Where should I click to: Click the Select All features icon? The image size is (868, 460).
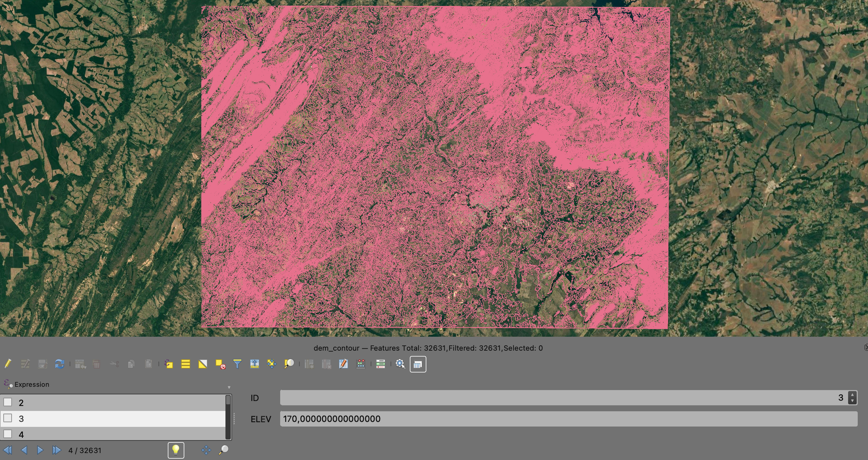pos(186,364)
